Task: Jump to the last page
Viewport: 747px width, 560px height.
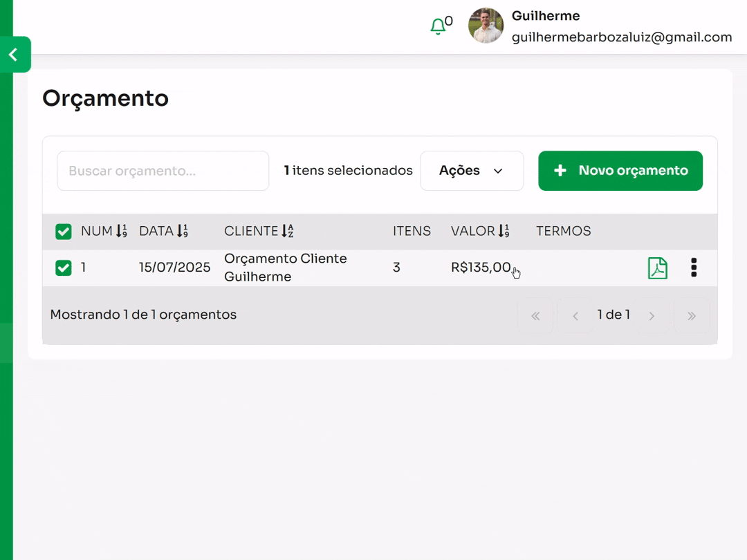Action: pyautogui.click(x=692, y=316)
